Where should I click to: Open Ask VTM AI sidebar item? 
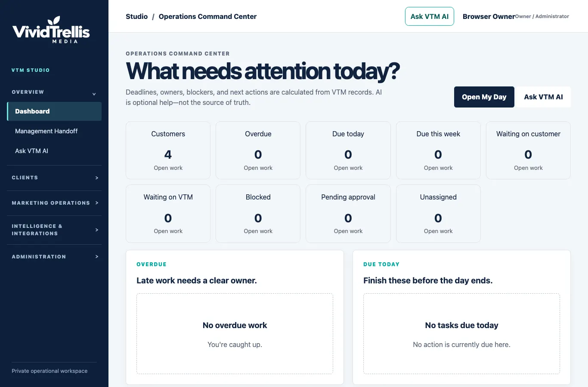(x=54, y=151)
